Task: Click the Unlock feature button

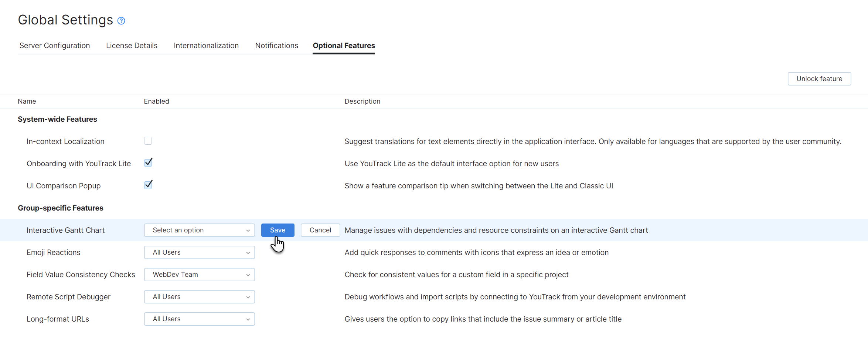Action: 819,78
